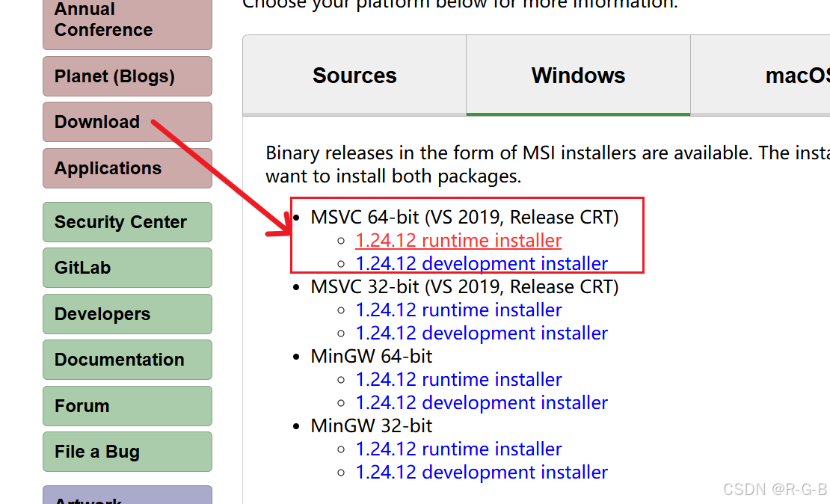Download MSVC 32-bit 1.24.12 development installer
This screenshot has height=504, width=830.
(x=482, y=333)
